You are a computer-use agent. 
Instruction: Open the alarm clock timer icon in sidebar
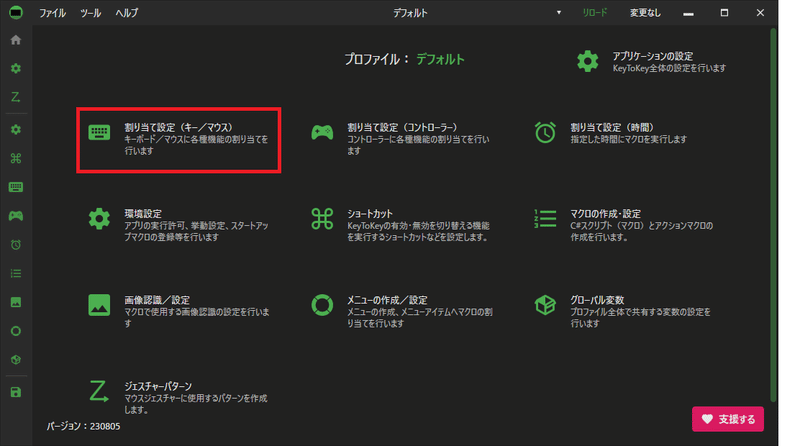click(x=16, y=245)
